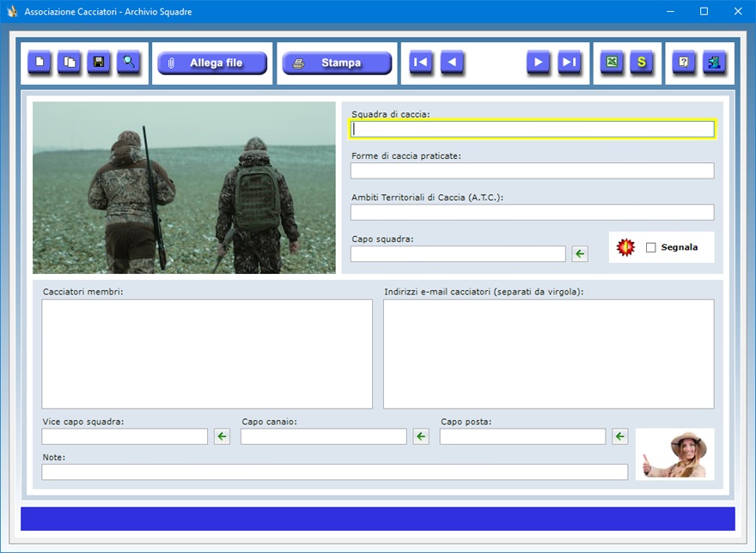The width and height of the screenshot is (756, 553).
Task: Click the green arrow beside Capo canaio
Action: 421,436
